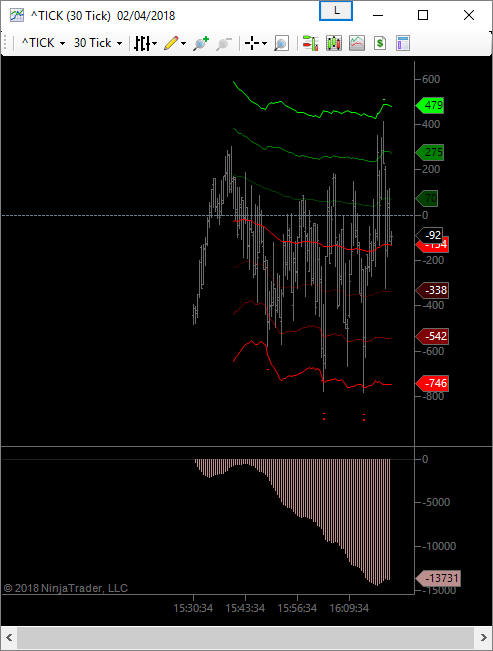493x651 pixels.
Task: Click the -542 price marker
Action: (x=432, y=336)
